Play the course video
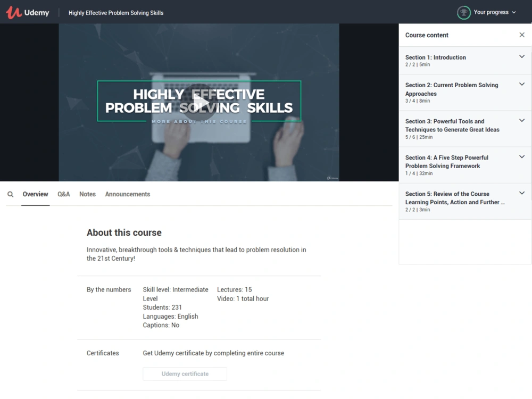The image size is (532, 399). point(199,102)
